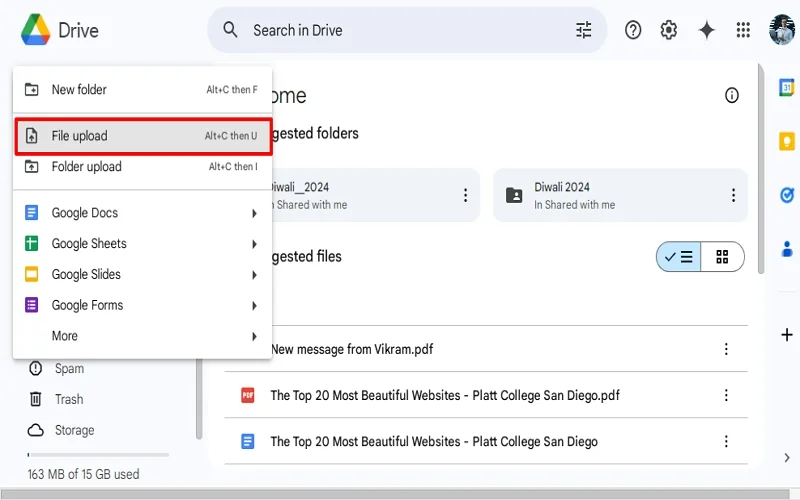
Task: Expand the More submenu arrow
Action: pos(254,336)
